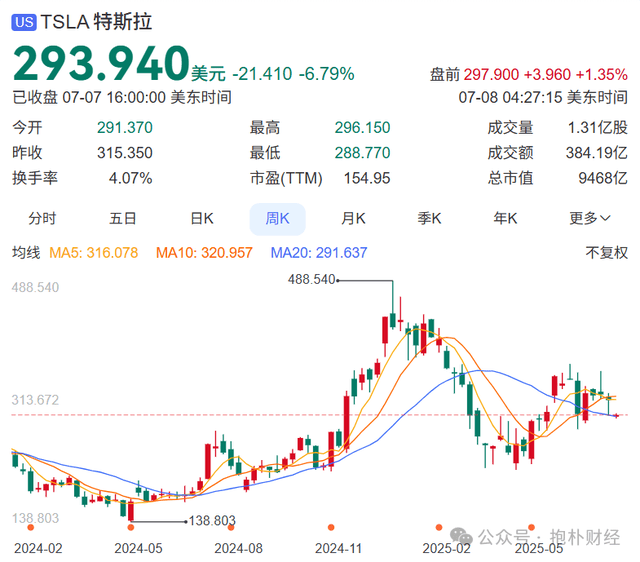
Task: Click the 488.540 y-axis top label
Action: click(x=35, y=287)
